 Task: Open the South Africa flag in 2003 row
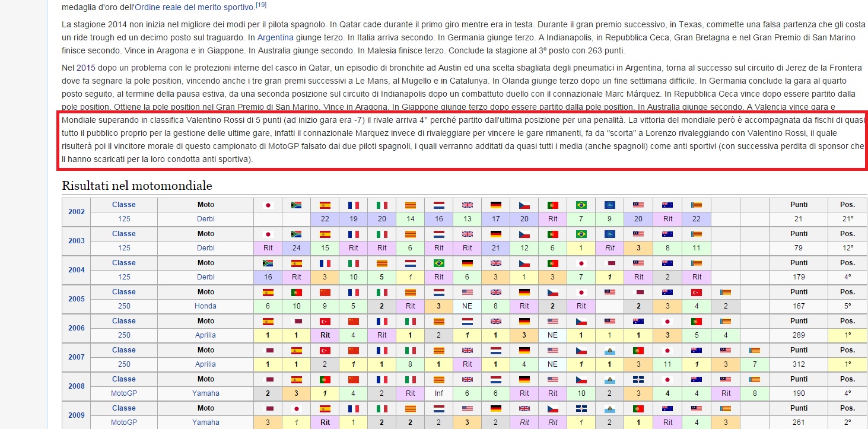click(296, 234)
